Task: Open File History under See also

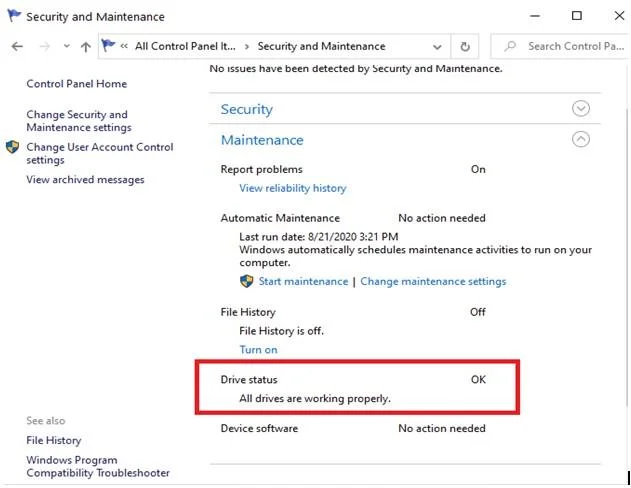Action: coord(54,441)
